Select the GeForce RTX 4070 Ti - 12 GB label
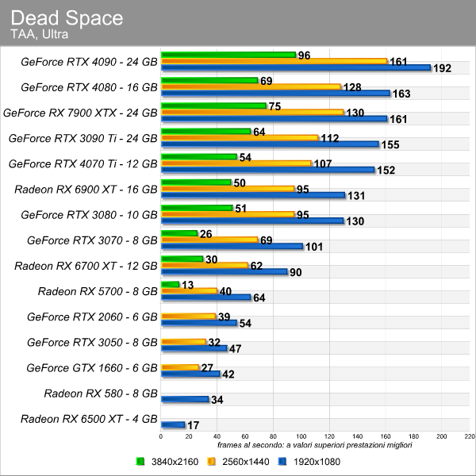 83,164
